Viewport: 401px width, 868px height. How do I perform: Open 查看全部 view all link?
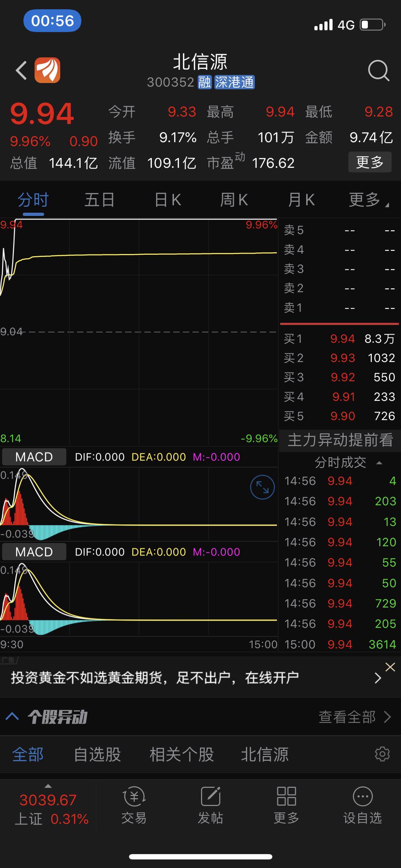pyautogui.click(x=355, y=717)
